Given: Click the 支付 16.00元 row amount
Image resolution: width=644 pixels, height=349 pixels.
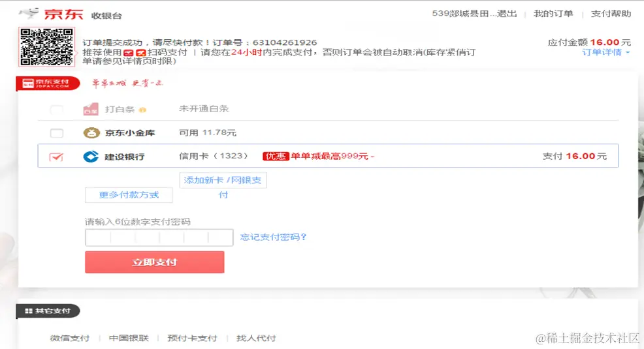Looking at the screenshot, I should pos(574,156).
